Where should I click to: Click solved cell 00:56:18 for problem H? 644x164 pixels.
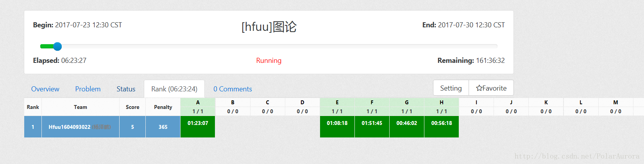(442, 127)
